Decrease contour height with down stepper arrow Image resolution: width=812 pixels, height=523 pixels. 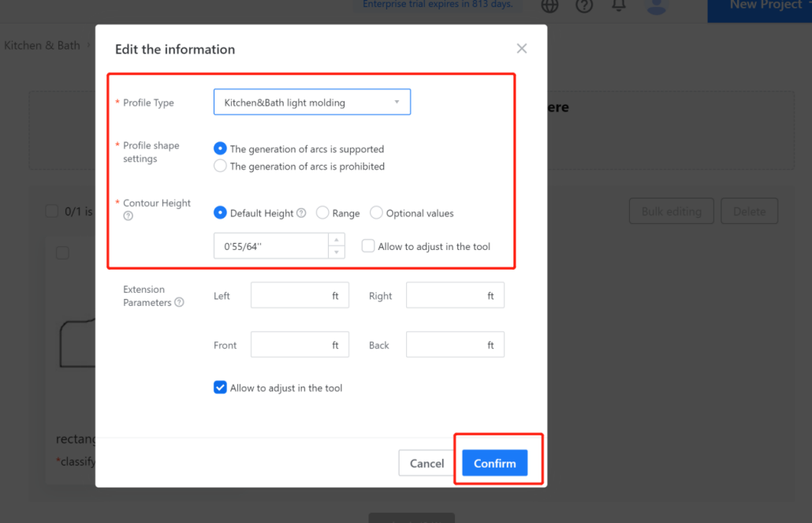coord(337,252)
